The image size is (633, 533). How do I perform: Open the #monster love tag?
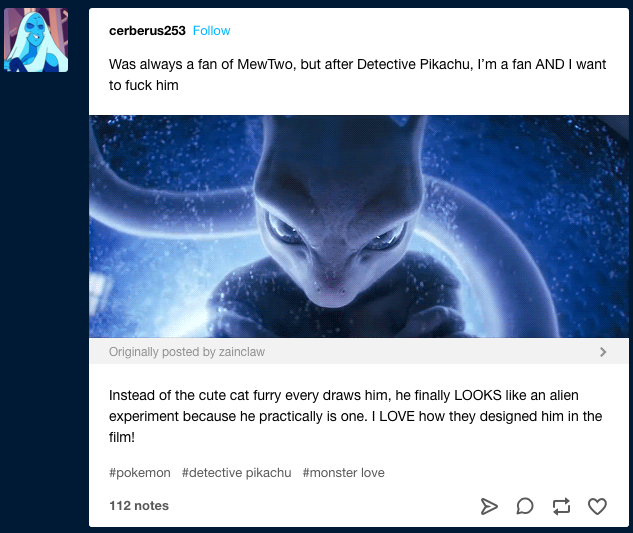click(x=344, y=472)
